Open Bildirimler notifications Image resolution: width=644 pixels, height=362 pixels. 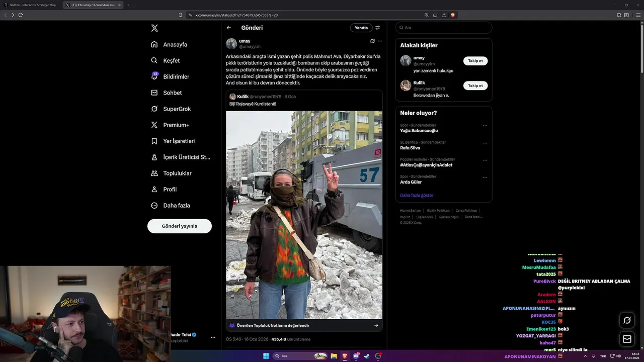[x=170, y=76]
